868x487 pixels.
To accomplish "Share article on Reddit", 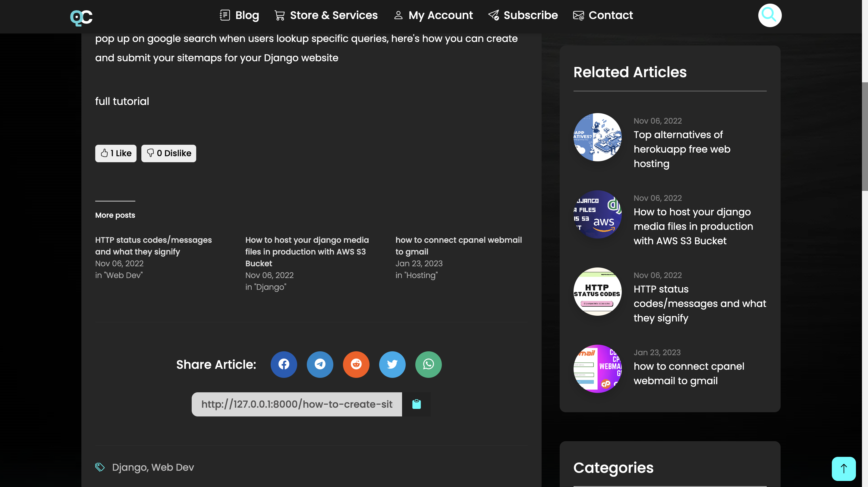I will point(356,364).
